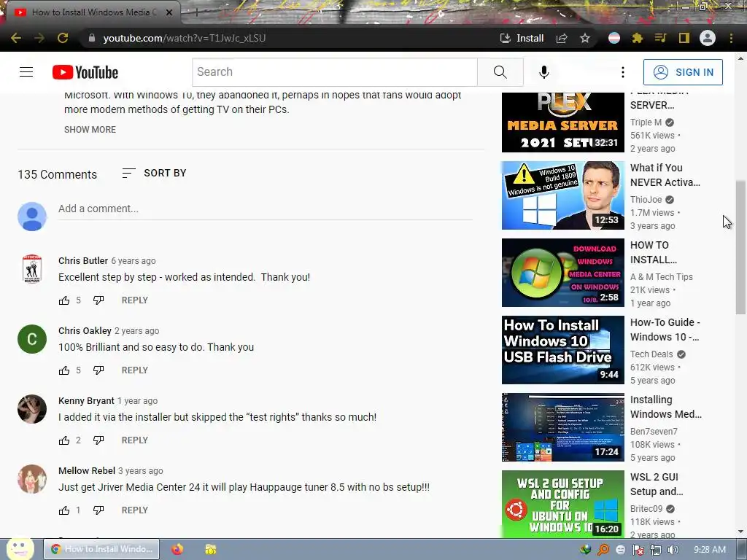Reply to Kenny Bryant's comment

pos(135,440)
